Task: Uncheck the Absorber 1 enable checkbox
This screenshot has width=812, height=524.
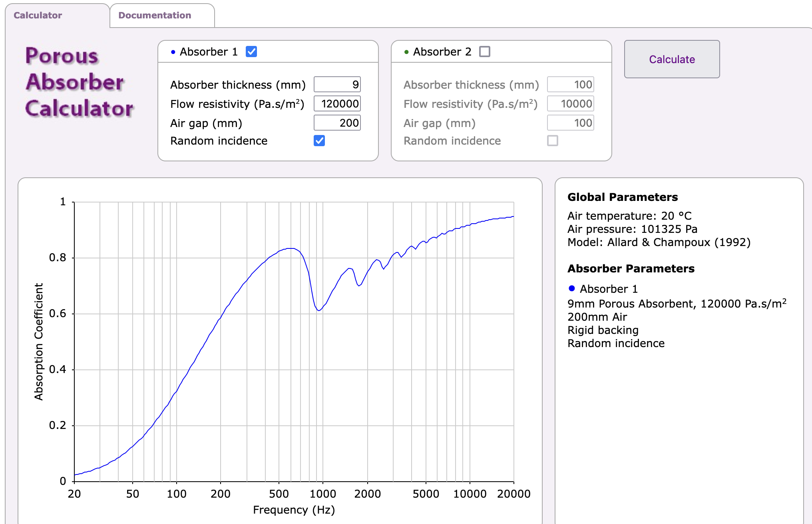Action: coord(251,52)
